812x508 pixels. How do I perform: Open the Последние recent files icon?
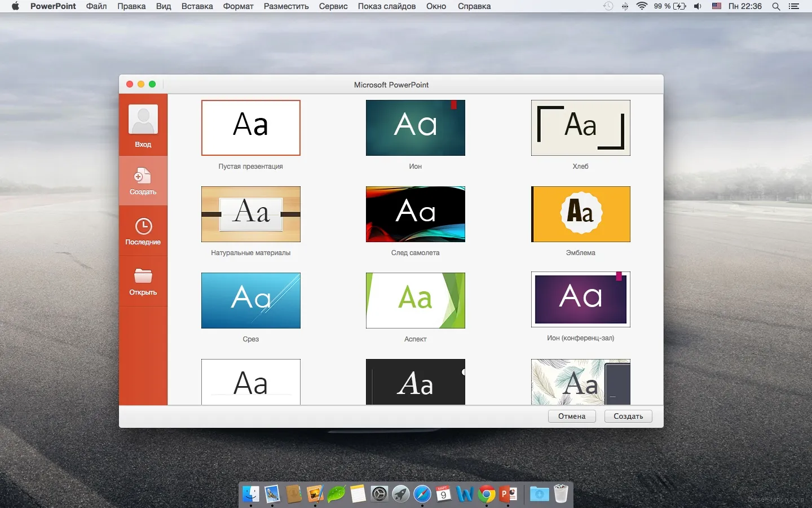[x=143, y=226]
